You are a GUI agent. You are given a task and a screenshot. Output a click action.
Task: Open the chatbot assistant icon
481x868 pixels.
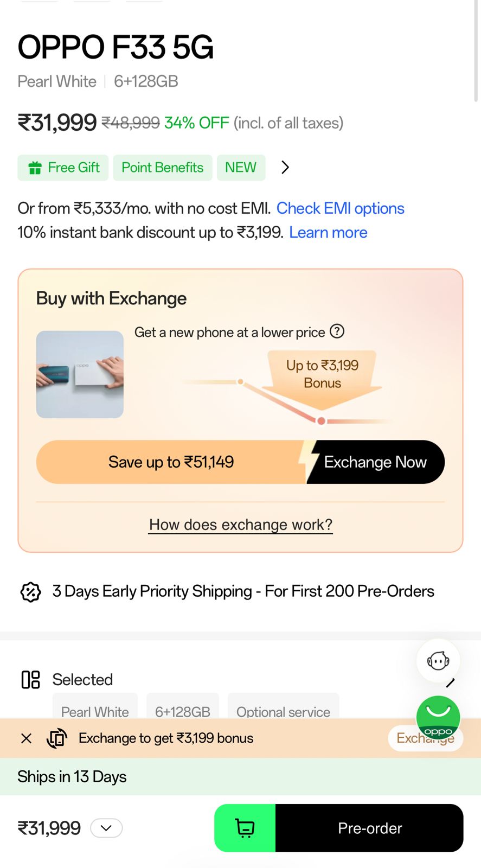point(438,661)
